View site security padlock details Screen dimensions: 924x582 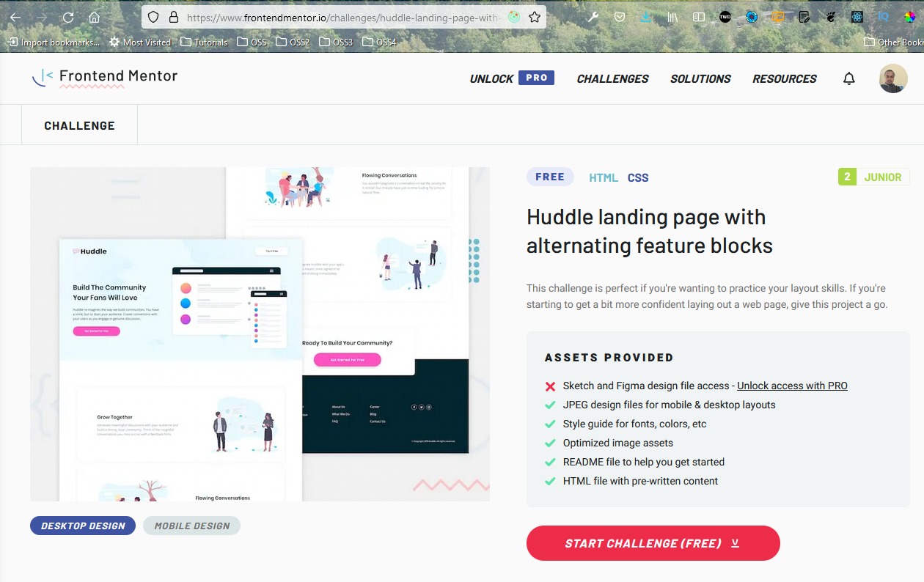(174, 17)
